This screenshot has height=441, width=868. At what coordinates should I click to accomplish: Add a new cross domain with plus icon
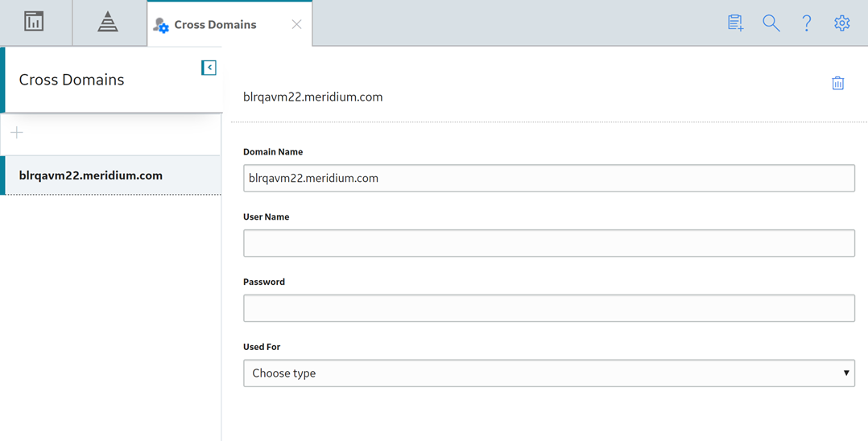[17, 133]
